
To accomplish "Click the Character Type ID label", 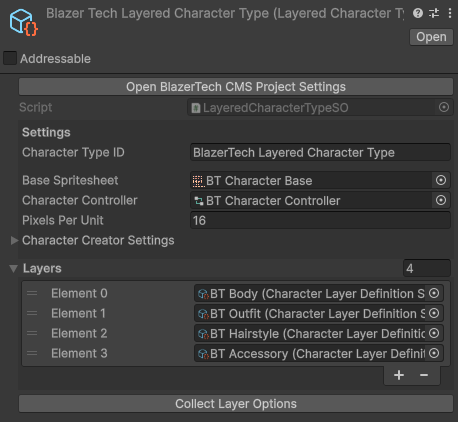I will (73, 152).
